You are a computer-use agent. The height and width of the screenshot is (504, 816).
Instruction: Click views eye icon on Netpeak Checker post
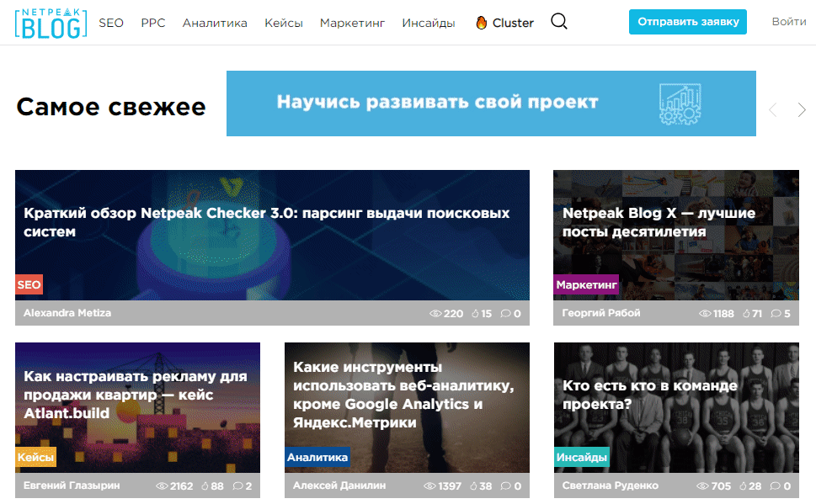435,314
